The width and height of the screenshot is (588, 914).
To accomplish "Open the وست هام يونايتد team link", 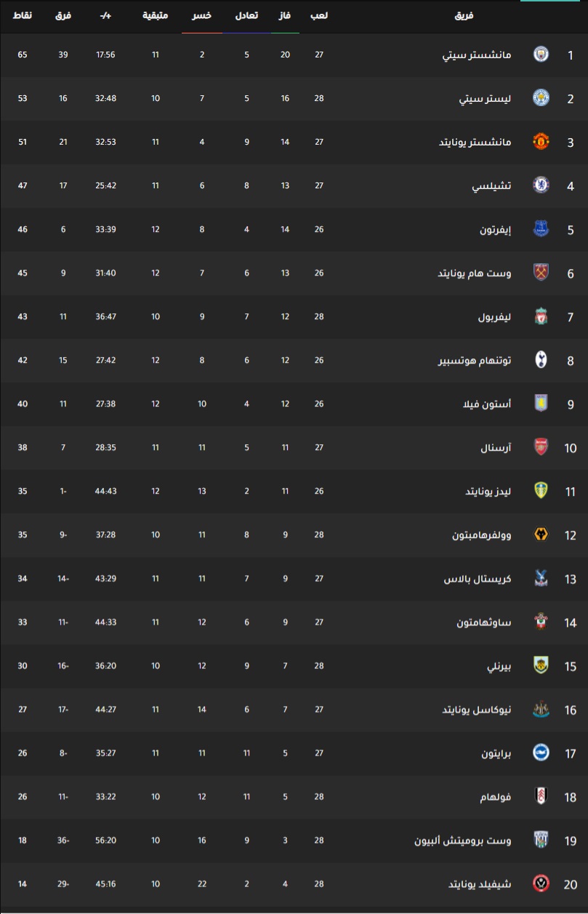I will 475,273.
